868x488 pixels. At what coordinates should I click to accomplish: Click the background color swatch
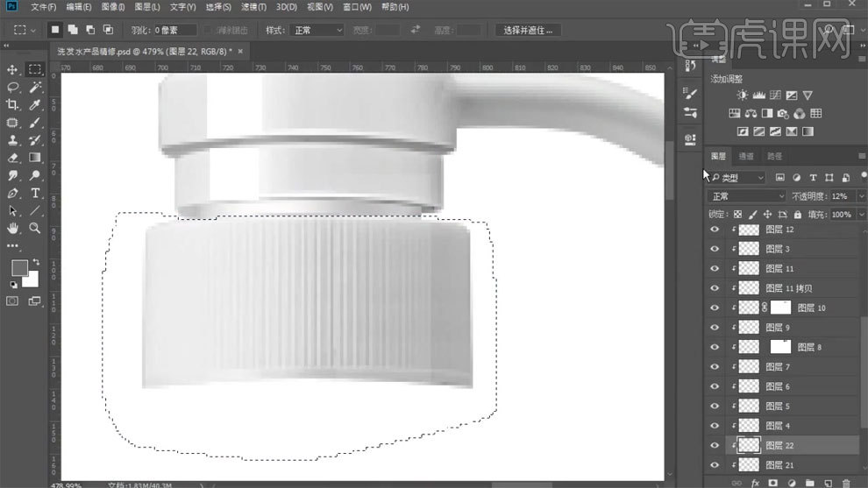32,281
